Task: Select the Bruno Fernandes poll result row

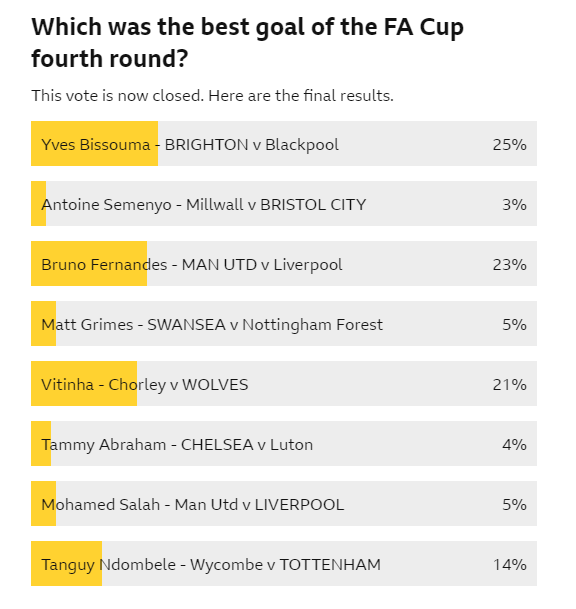Action: coord(284,263)
